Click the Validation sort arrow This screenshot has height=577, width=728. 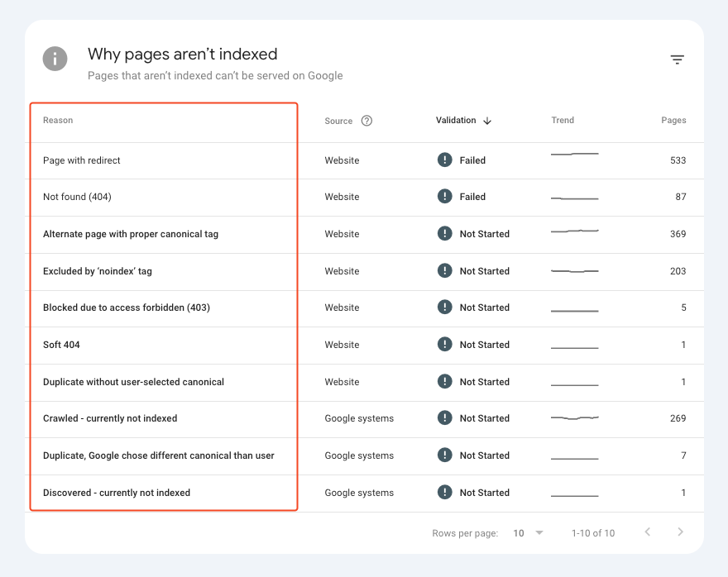click(487, 121)
